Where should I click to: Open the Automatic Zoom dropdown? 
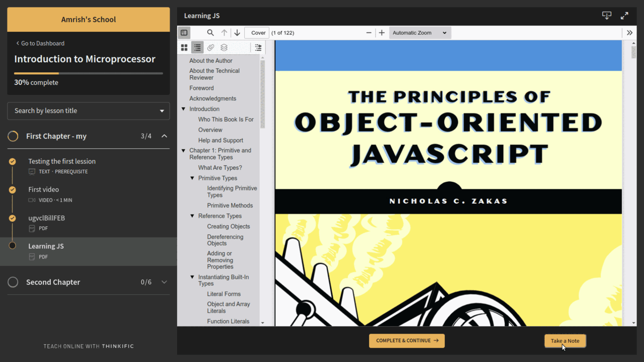[420, 33]
